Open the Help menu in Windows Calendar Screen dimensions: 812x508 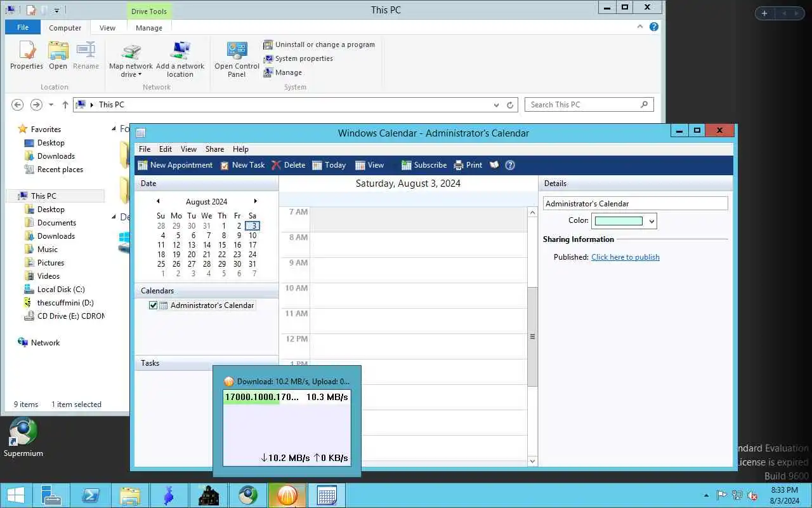[x=240, y=149]
